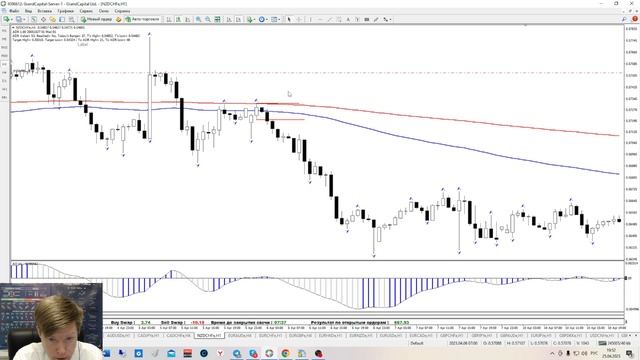Image resolution: width=640 pixels, height=360 pixels.
Task: Select the crosshair tool
Action: tap(299, 19)
